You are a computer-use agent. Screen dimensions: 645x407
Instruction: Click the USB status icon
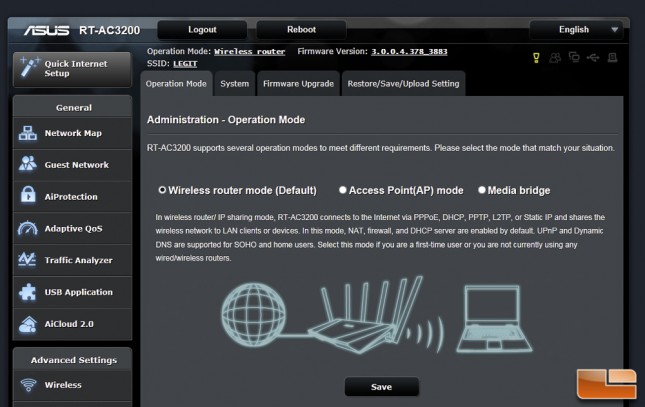coord(593,57)
